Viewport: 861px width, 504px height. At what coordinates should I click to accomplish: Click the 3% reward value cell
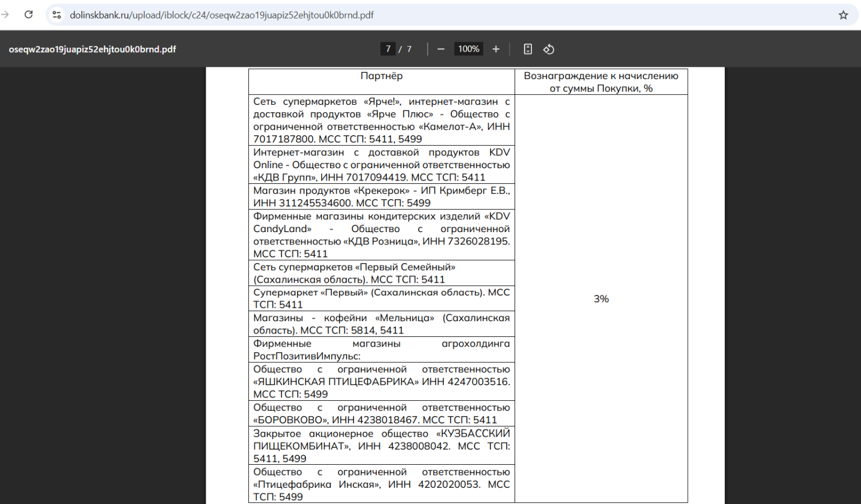(x=601, y=299)
